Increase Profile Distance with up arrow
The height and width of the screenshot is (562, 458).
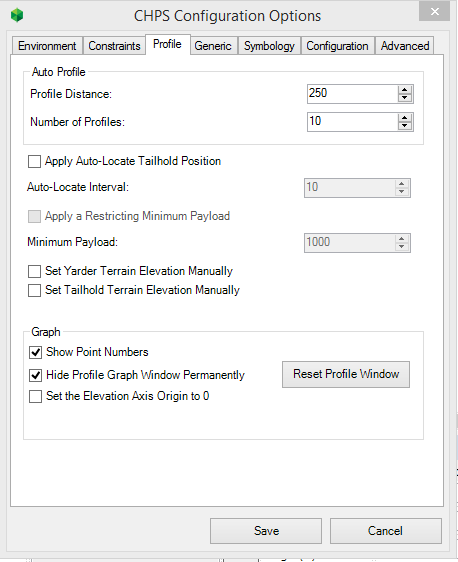[x=405, y=90]
